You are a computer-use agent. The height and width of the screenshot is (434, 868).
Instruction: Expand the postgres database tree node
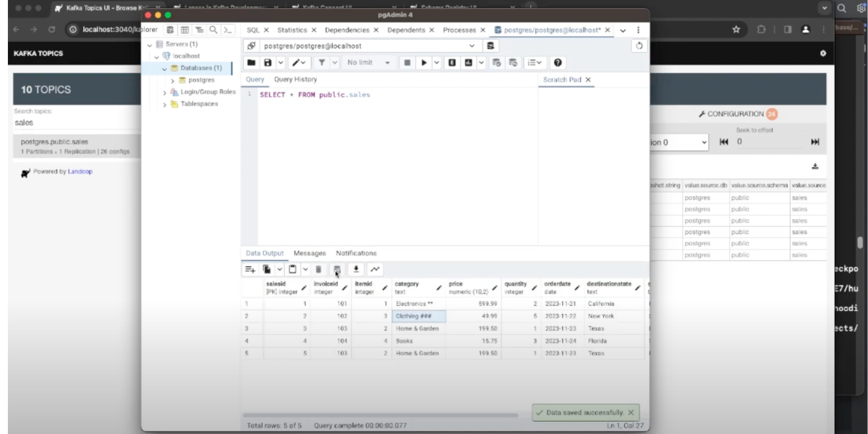(x=173, y=80)
